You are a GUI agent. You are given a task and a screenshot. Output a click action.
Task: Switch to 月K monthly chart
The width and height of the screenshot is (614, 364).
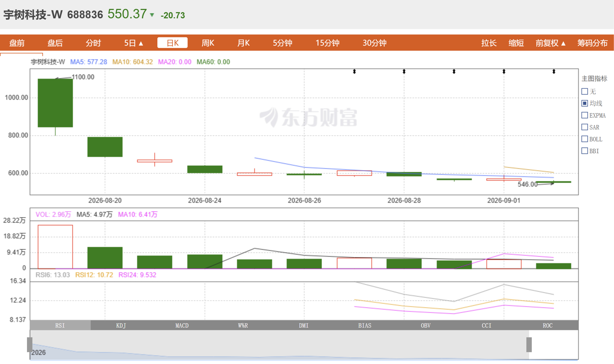(243, 43)
